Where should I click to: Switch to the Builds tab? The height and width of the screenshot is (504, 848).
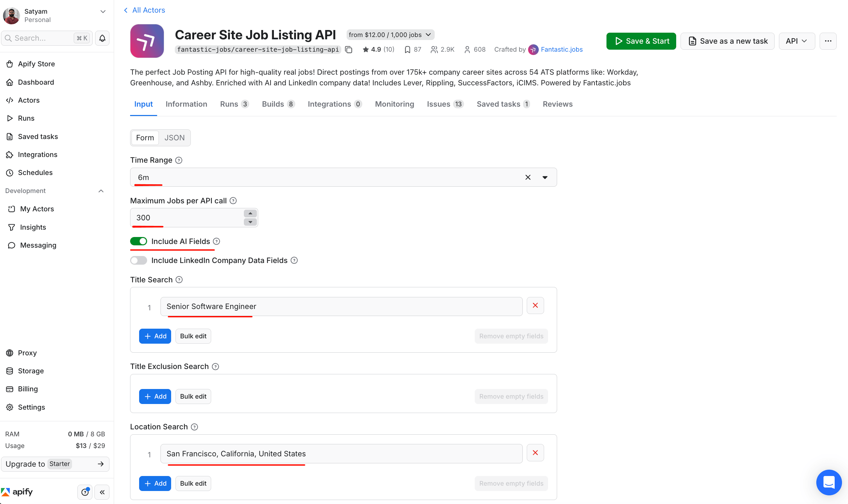click(278, 104)
